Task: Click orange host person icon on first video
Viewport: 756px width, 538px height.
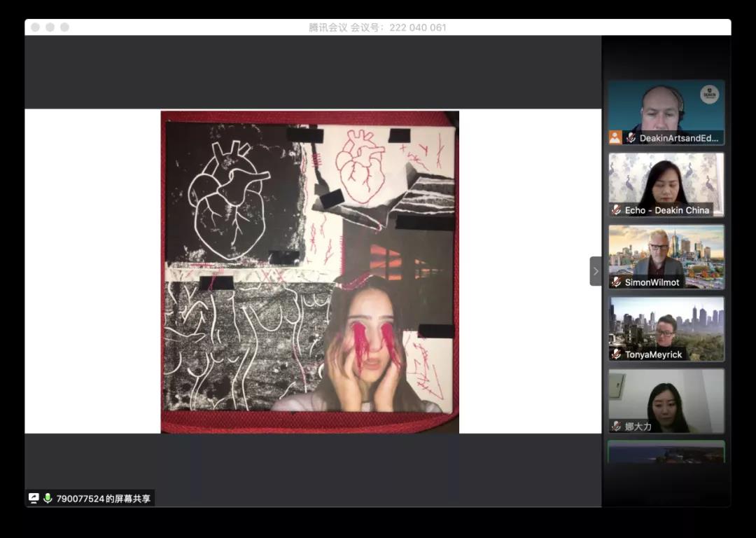Action: 615,137
